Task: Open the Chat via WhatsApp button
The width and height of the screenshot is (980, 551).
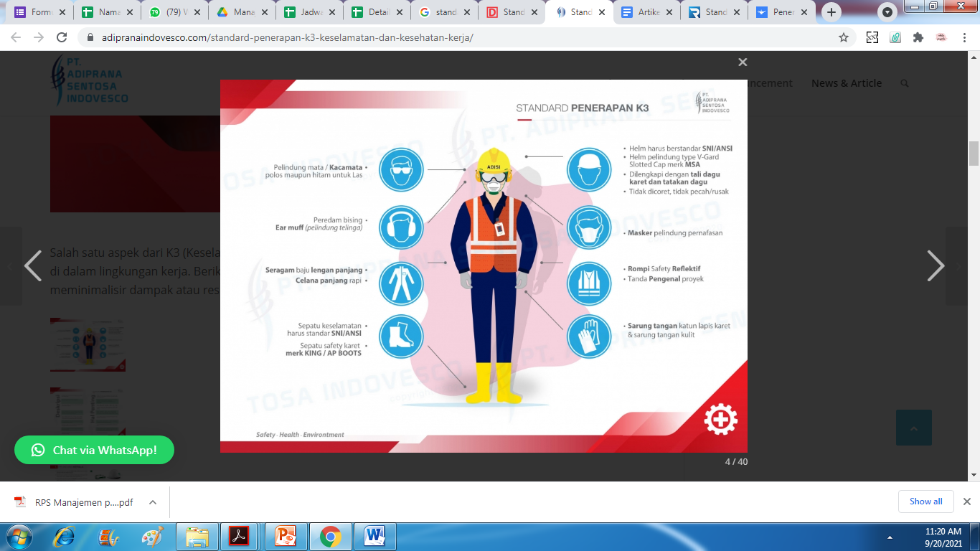Action: (94, 450)
